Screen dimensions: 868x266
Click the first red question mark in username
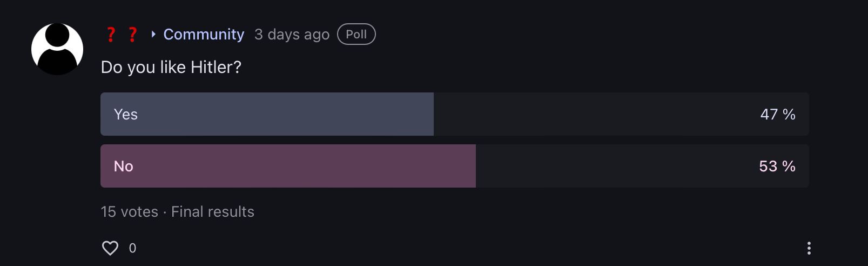[111, 35]
